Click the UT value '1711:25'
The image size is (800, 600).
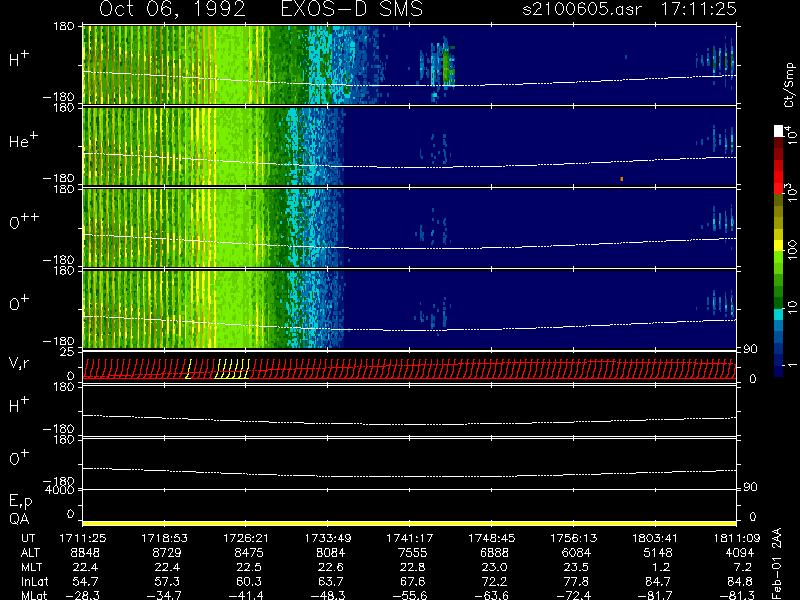pos(83,538)
